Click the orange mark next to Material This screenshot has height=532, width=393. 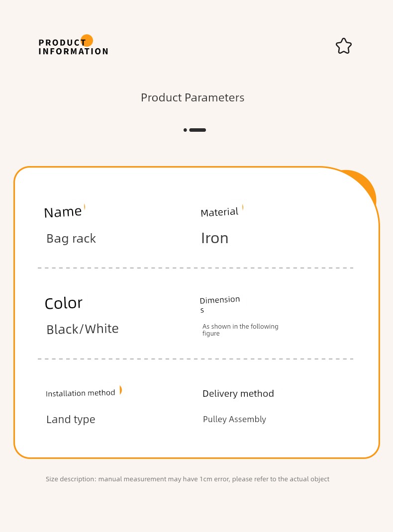click(x=243, y=207)
